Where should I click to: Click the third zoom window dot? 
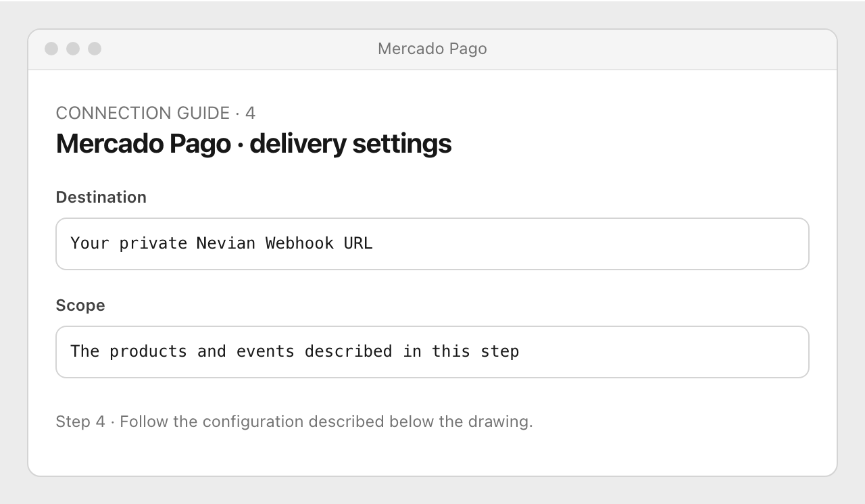[95, 49]
